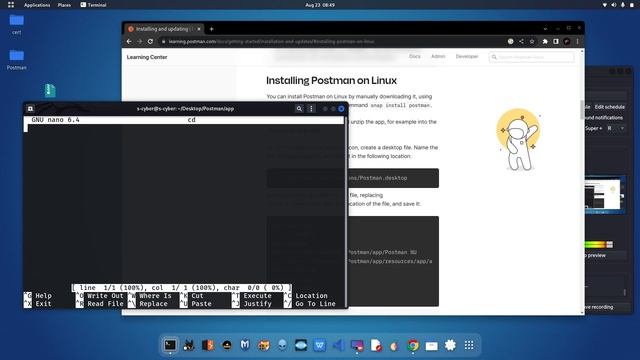Click the astronaut illustration
Image resolution: width=640 pixels, height=360 pixels.
point(518,140)
